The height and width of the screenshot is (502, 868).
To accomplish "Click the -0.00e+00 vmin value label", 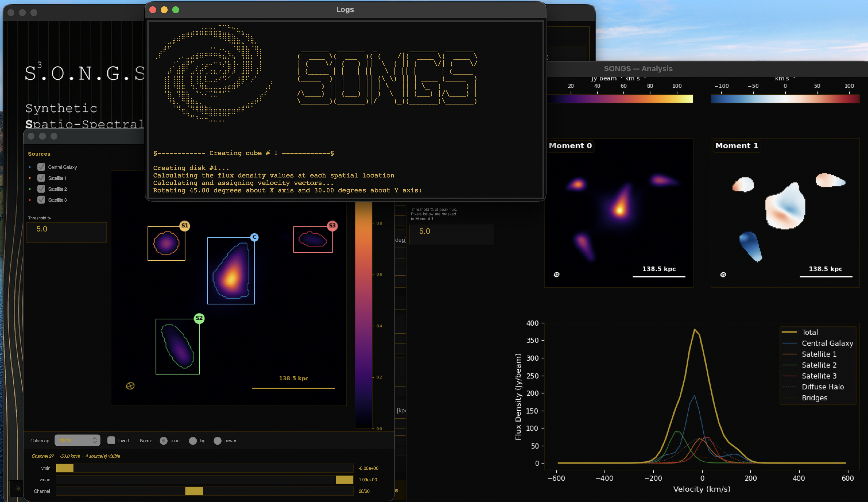I will (x=368, y=468).
